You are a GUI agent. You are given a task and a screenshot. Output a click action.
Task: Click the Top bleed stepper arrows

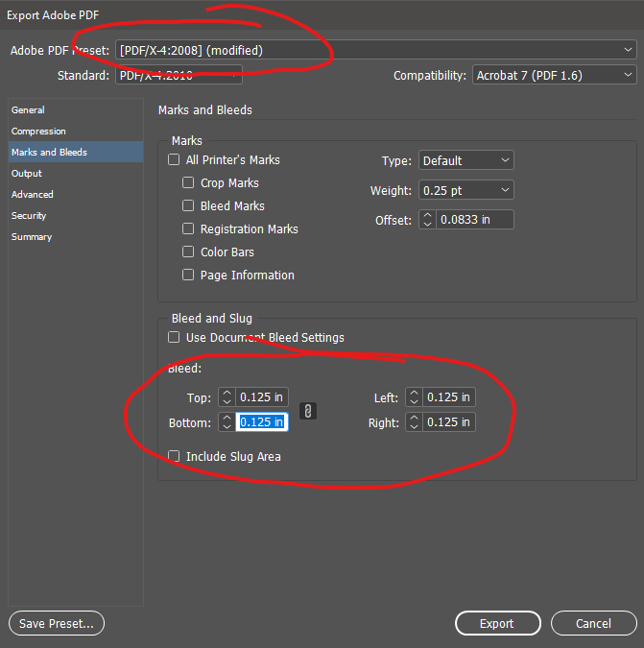pyautogui.click(x=226, y=397)
